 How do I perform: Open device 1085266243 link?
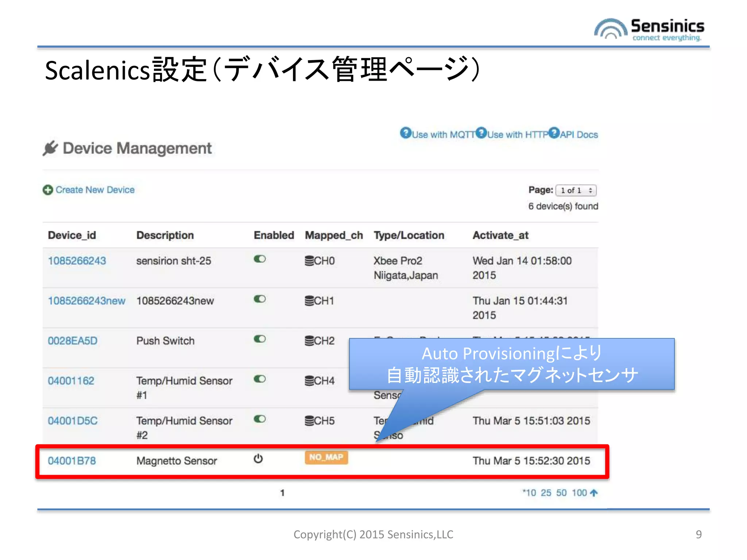click(x=77, y=261)
